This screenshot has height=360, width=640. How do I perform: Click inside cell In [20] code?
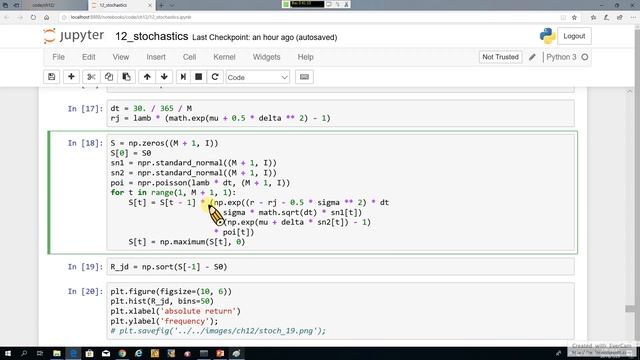[340, 311]
